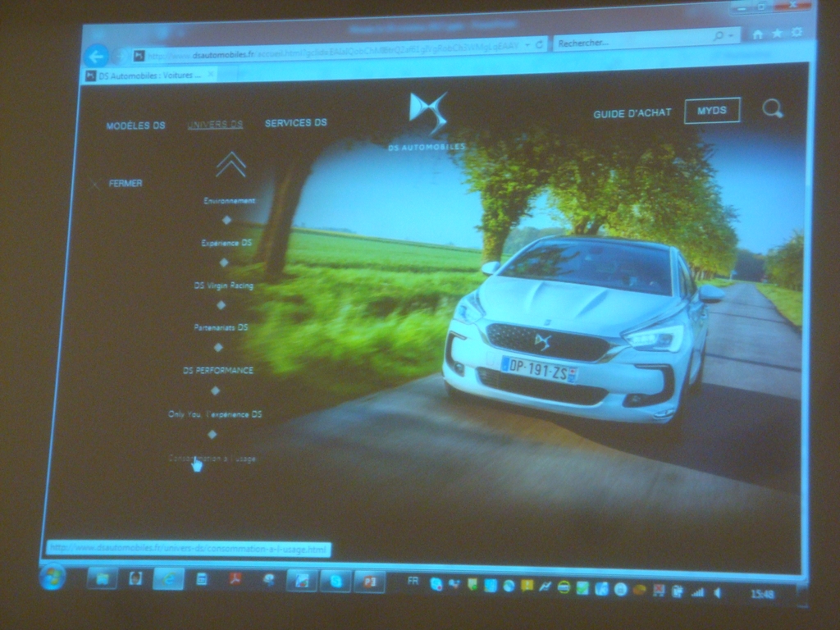Click the Rechercher search field
This screenshot has height=630, width=840.
tap(632, 42)
